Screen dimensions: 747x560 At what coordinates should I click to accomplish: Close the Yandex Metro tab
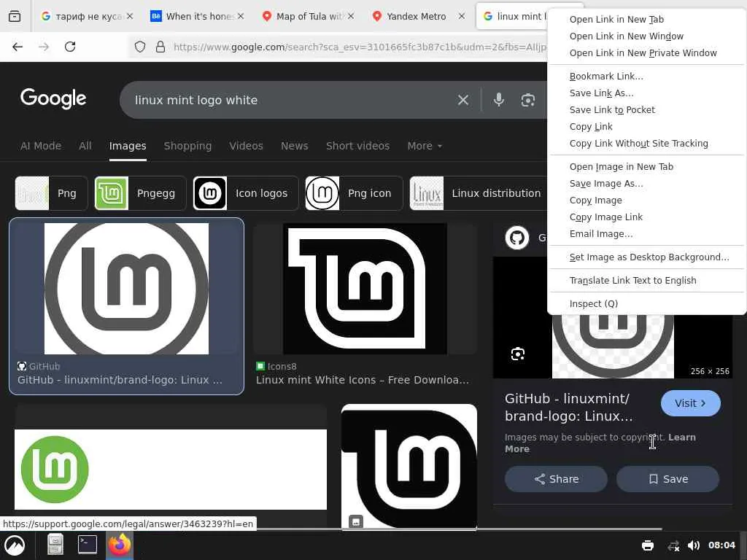(462, 16)
